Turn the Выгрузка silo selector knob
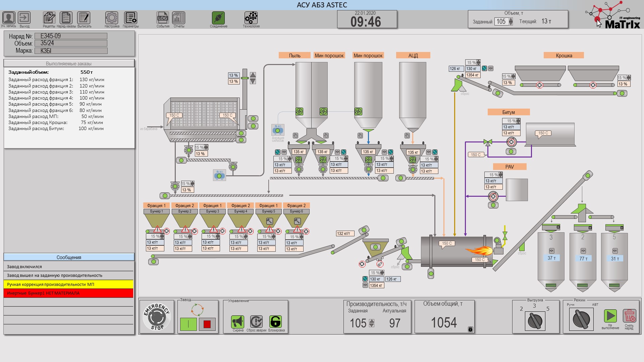The height and width of the screenshot is (362, 644). click(x=535, y=321)
